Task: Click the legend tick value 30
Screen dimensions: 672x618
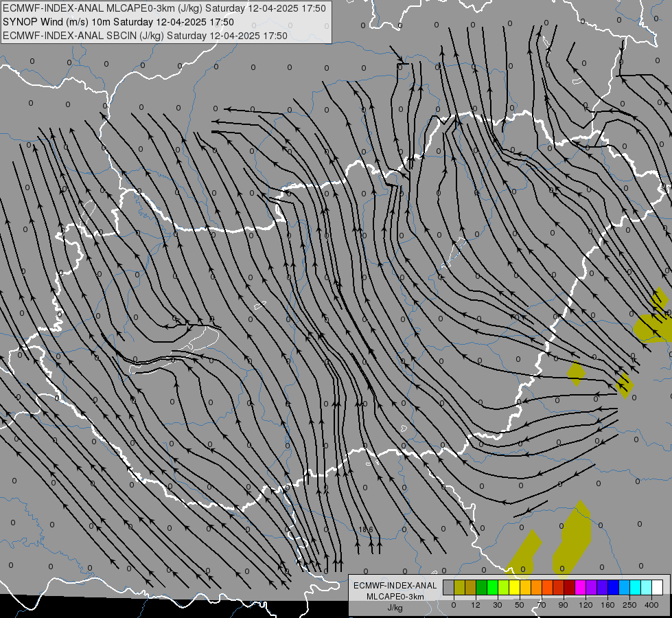Action: click(x=498, y=605)
